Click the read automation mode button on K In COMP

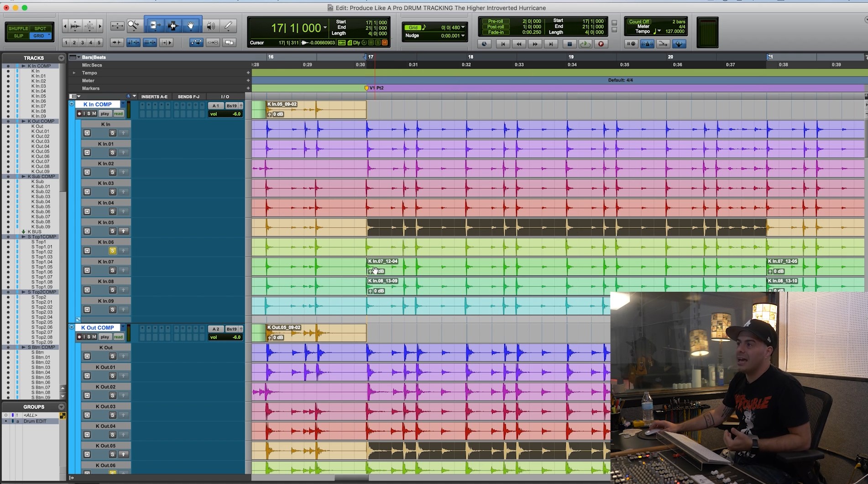pyautogui.click(x=119, y=114)
